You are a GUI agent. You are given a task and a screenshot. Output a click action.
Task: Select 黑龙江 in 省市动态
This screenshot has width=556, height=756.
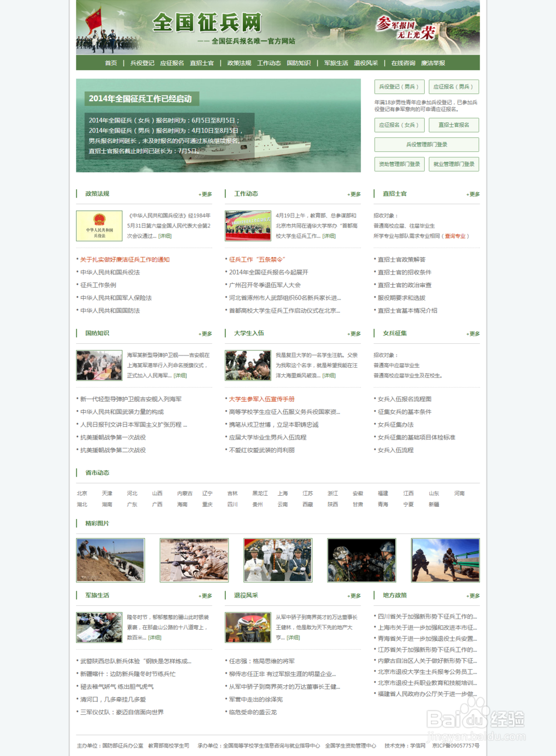pos(260,493)
